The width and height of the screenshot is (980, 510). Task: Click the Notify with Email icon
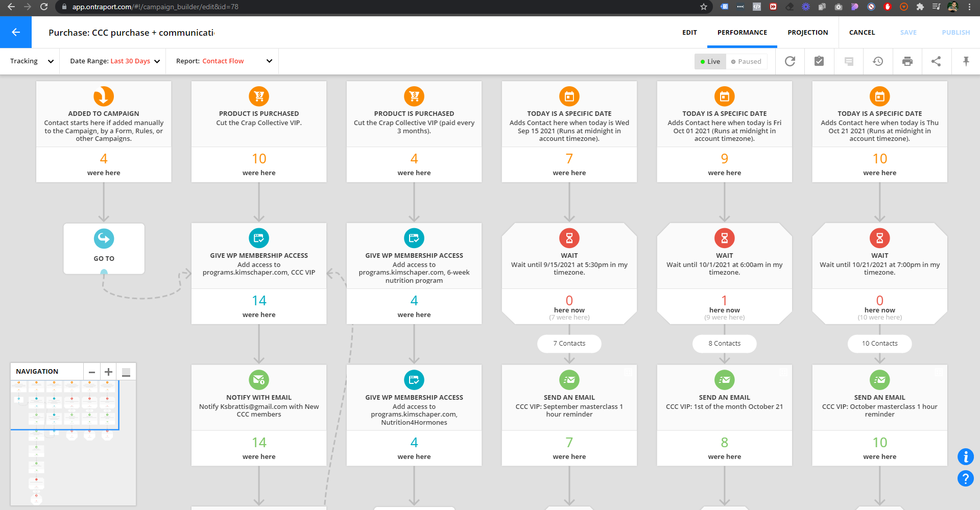259,380
